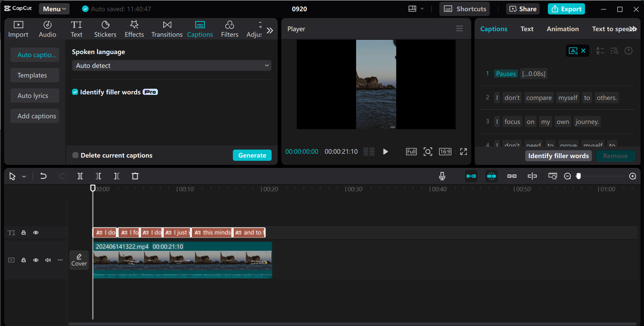
Task: Open the Menu dropdown
Action: [54, 9]
